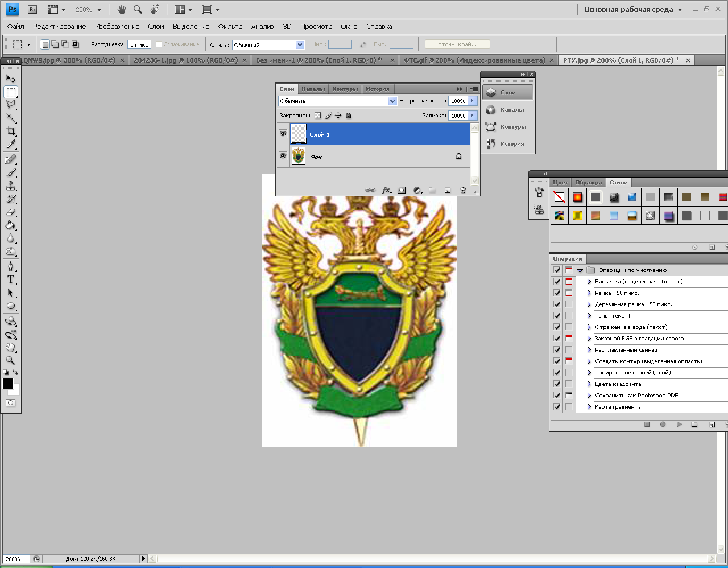Play the selected action
Image resolution: width=728 pixels, height=568 pixels.
pos(679,425)
